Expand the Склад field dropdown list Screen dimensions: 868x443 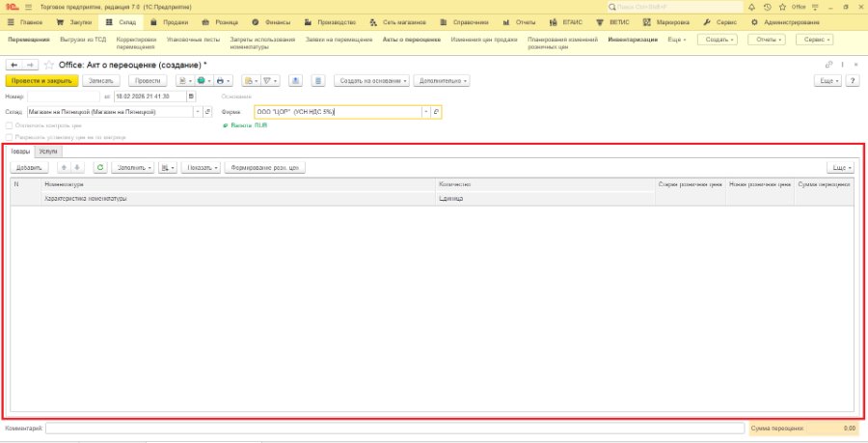pyautogui.click(x=199, y=112)
